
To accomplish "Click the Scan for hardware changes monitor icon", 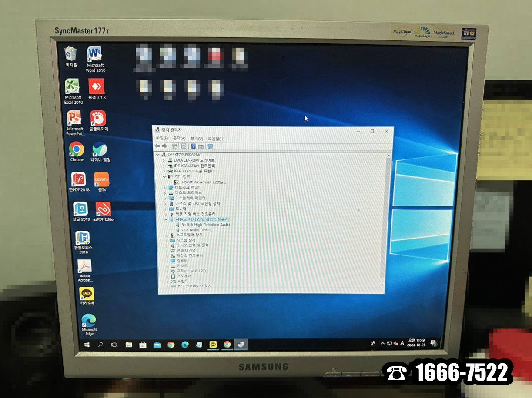I will 211,146.
